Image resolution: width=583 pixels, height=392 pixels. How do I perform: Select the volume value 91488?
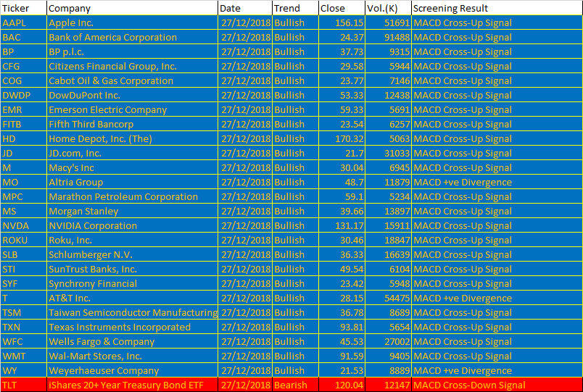(x=388, y=37)
